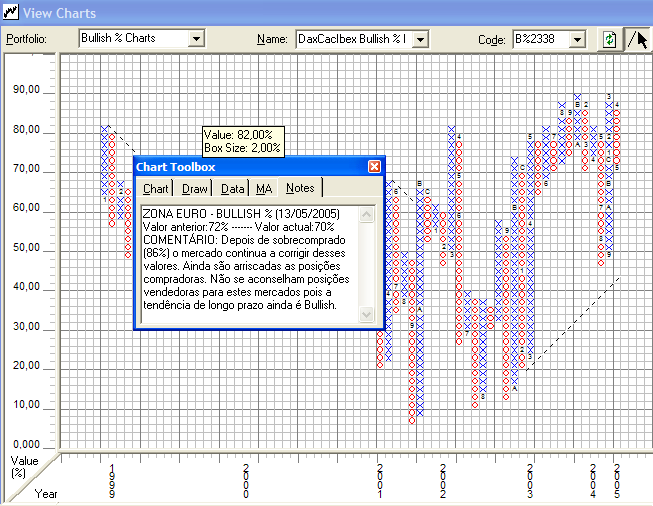653x506 pixels.
Task: Select the Notes tab
Action: click(299, 188)
